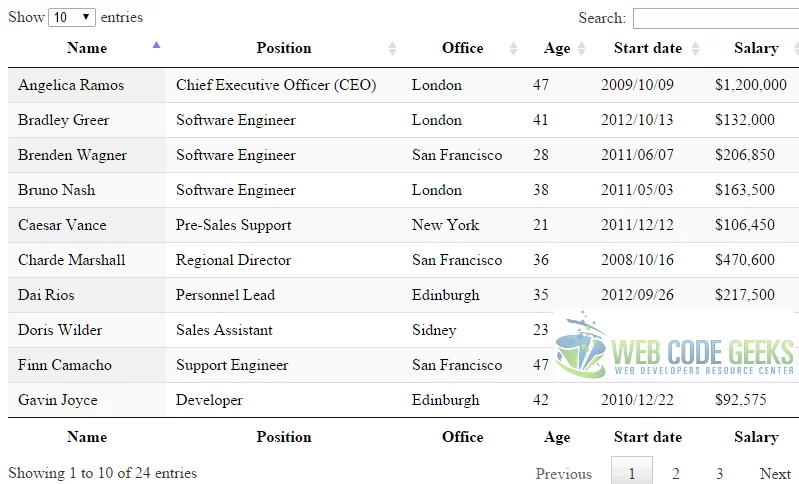The height and width of the screenshot is (484, 799).
Task: Click the Bradley Greer name cell
Action: point(64,120)
